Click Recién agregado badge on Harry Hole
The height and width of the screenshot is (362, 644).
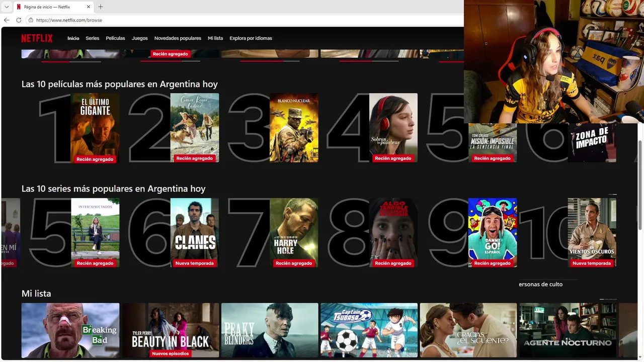click(x=294, y=263)
